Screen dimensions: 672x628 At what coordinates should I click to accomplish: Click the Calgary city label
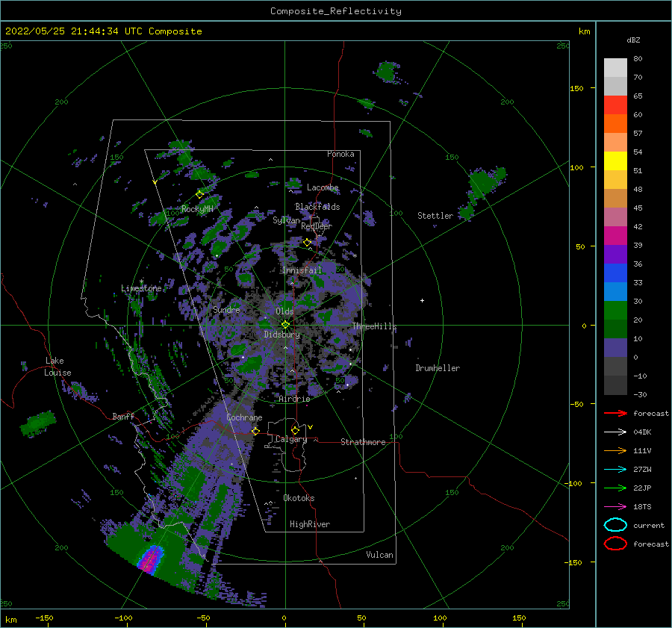(x=291, y=439)
